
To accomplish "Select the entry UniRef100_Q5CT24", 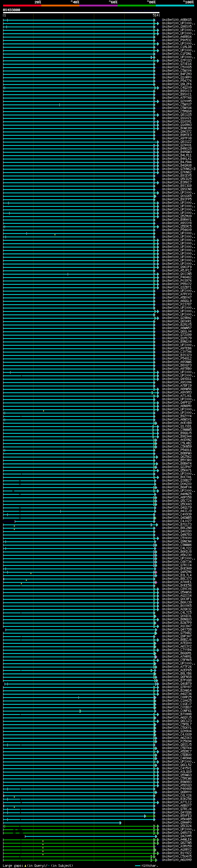I will point(177,501).
